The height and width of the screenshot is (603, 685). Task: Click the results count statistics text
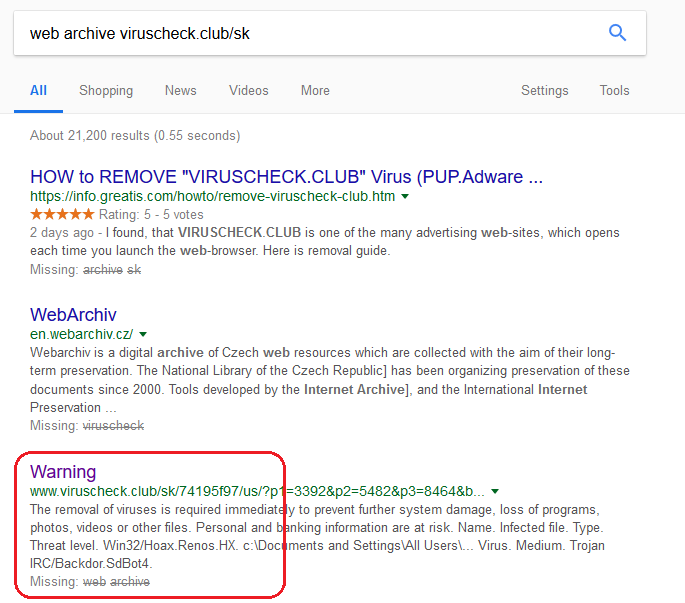coord(135,135)
